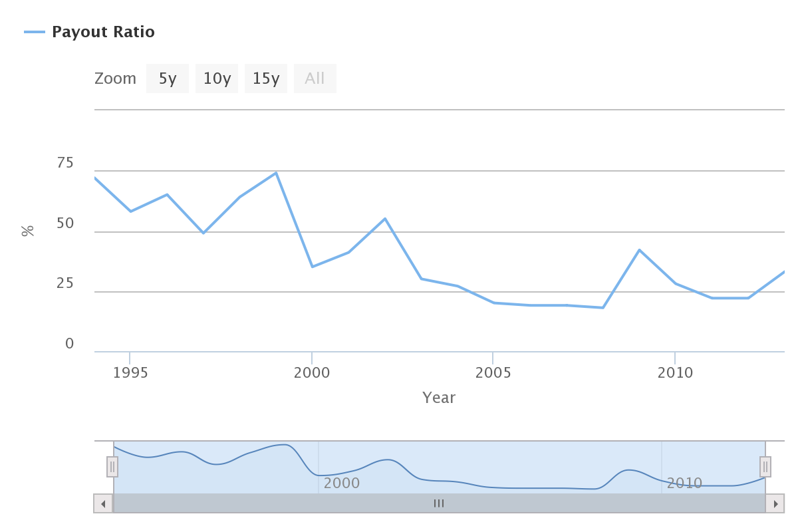Choose the All zoom range
Screen dimensions: 798x532
pos(315,78)
